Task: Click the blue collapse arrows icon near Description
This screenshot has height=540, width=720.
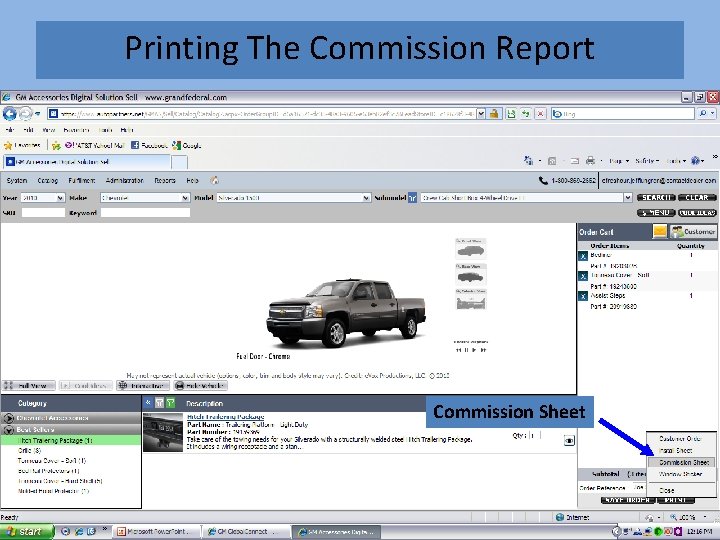Action: [148, 403]
